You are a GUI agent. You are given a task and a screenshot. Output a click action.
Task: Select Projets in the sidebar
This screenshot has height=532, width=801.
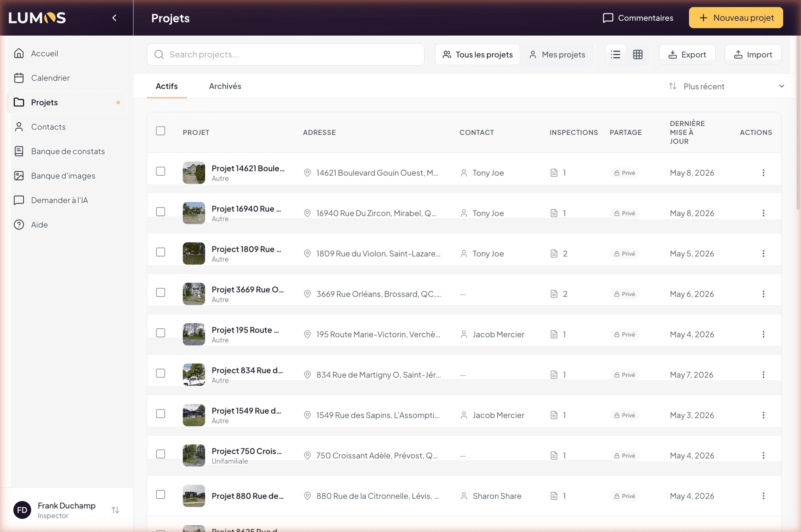tap(67, 102)
